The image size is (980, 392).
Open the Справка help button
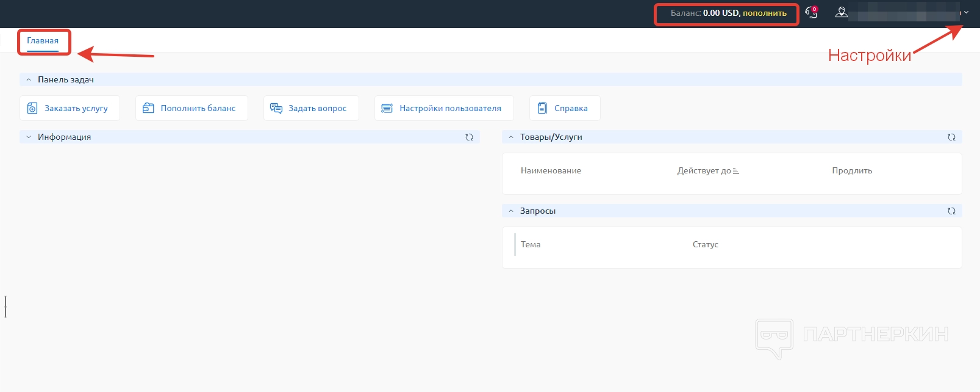(x=564, y=108)
